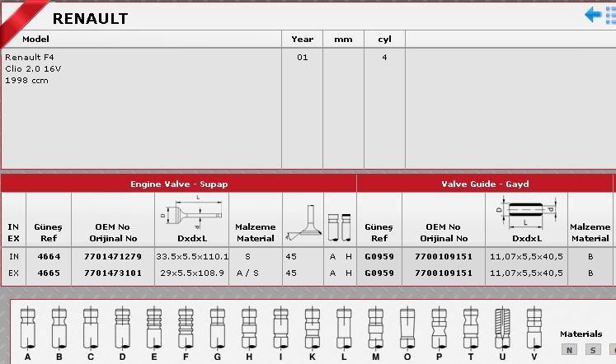Click the cyl column header
Viewport: 616px width, 364px height.
(384, 40)
